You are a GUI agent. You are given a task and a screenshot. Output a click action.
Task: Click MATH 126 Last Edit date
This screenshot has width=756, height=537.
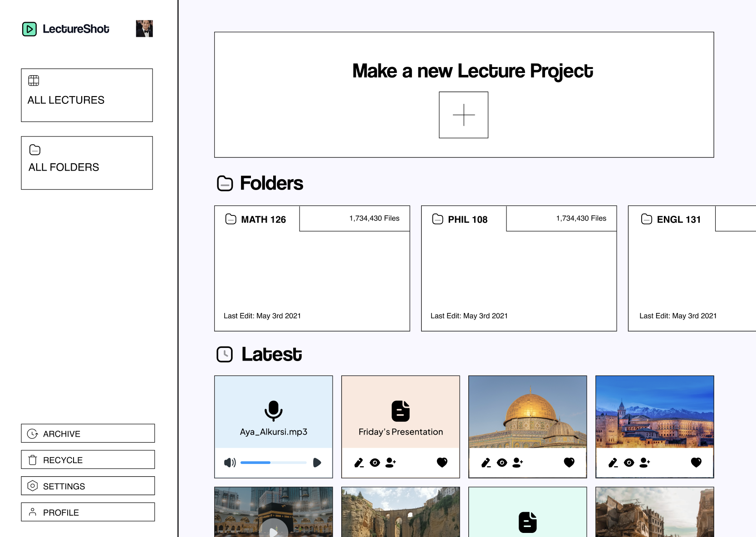(x=262, y=316)
